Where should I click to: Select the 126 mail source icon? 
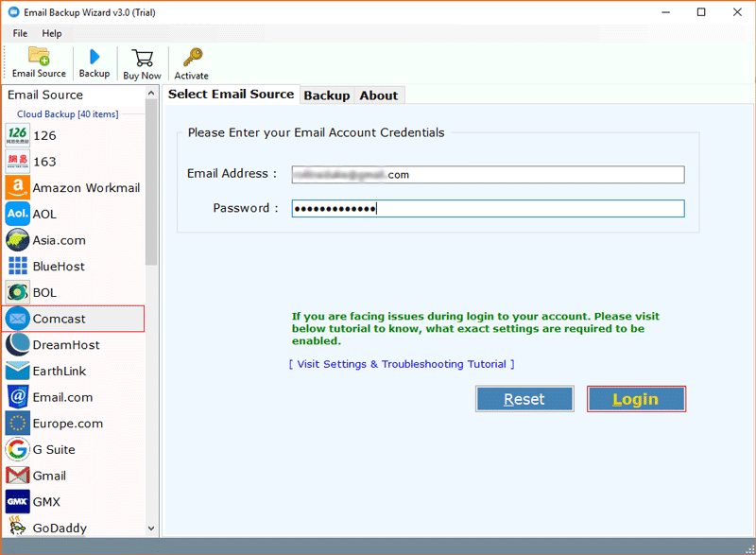[x=17, y=135]
